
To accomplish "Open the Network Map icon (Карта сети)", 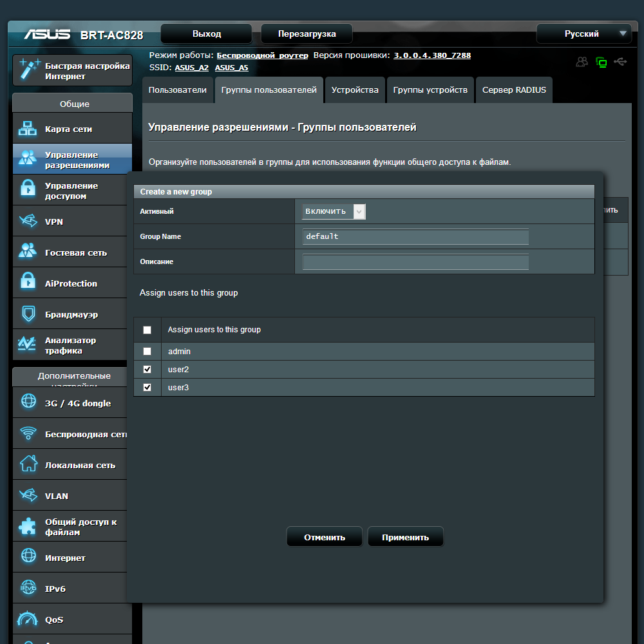I will (28, 129).
